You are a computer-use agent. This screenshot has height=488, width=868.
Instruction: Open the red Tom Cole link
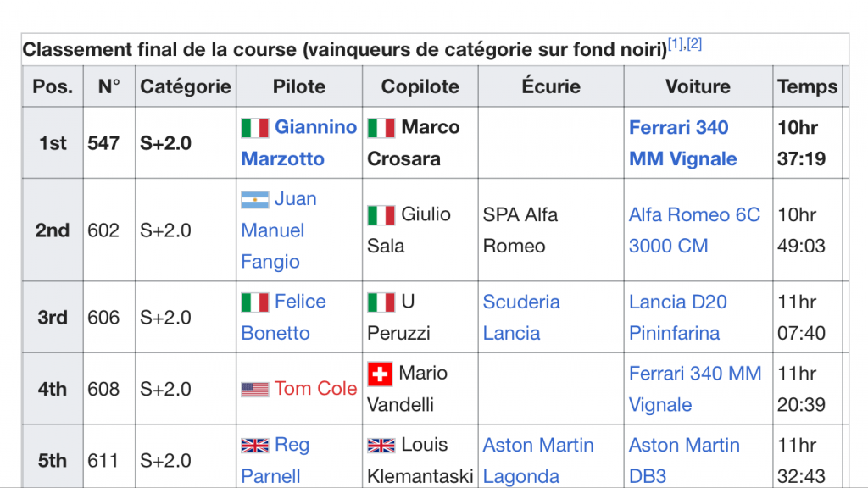pyautogui.click(x=315, y=389)
